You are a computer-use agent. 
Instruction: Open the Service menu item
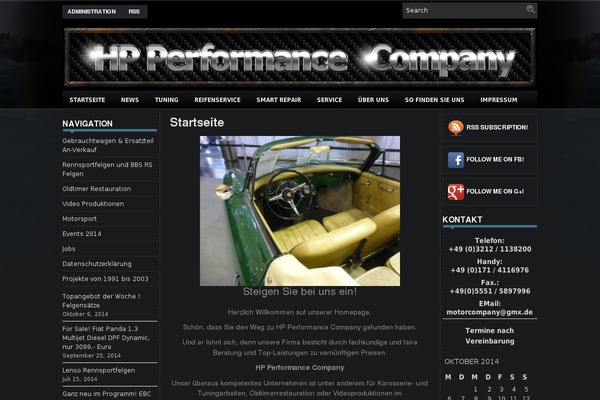click(329, 100)
